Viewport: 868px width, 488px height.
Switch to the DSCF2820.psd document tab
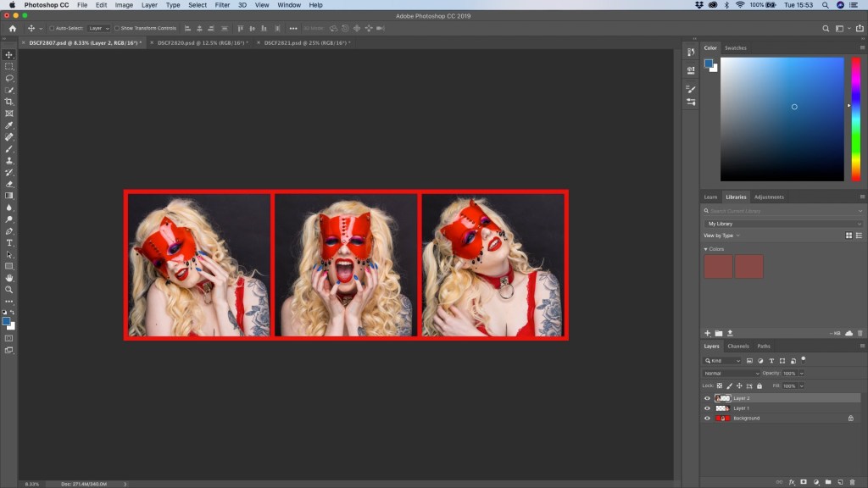[200, 42]
